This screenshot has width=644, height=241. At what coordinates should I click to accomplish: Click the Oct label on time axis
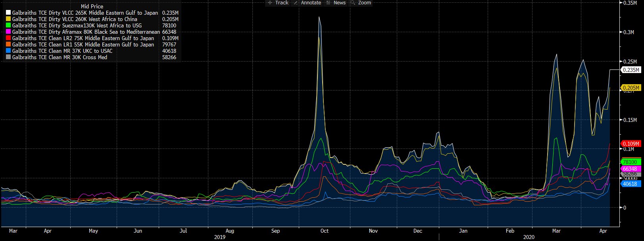pos(325,231)
